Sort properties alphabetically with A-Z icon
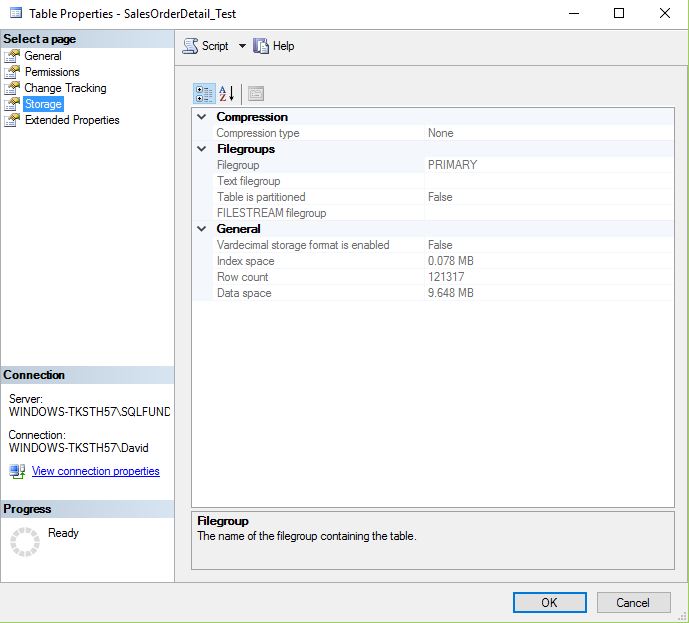This screenshot has width=689, height=623. click(x=227, y=94)
